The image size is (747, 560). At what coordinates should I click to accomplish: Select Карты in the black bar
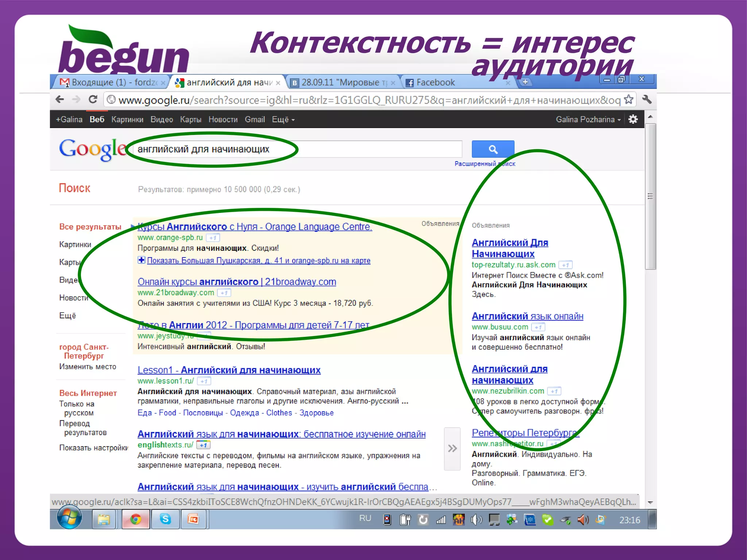pos(190,119)
